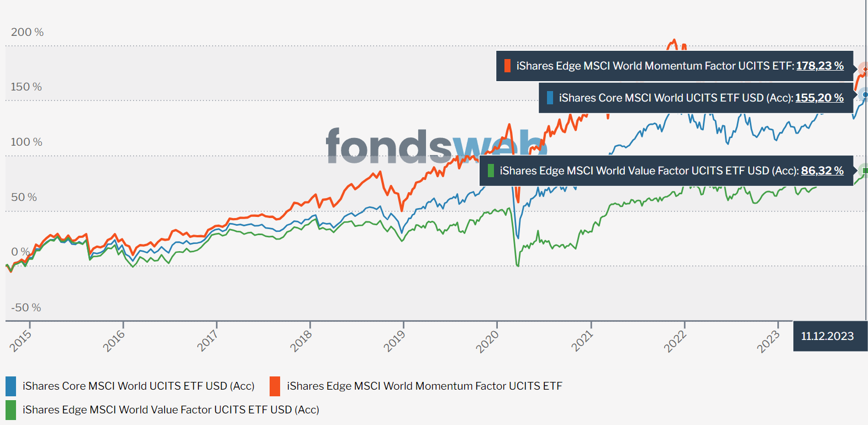Hide Value Factor series via its legend label
This screenshot has width=868, height=425.
click(171, 410)
